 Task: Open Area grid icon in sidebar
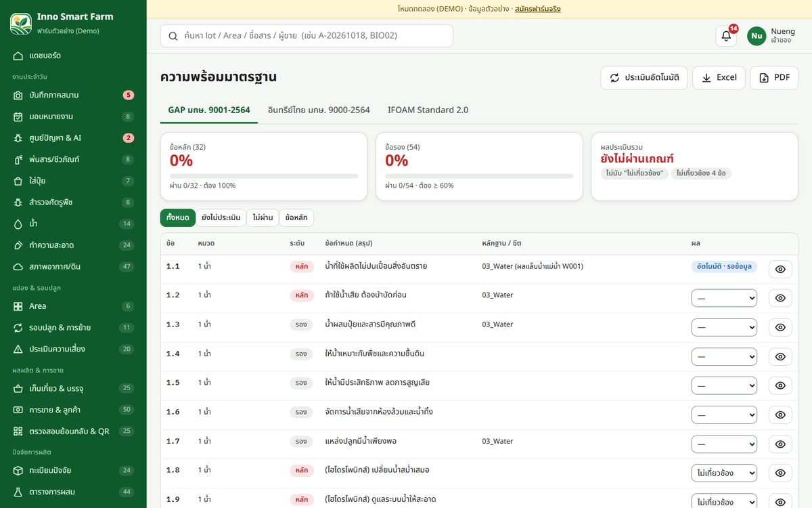tap(18, 306)
